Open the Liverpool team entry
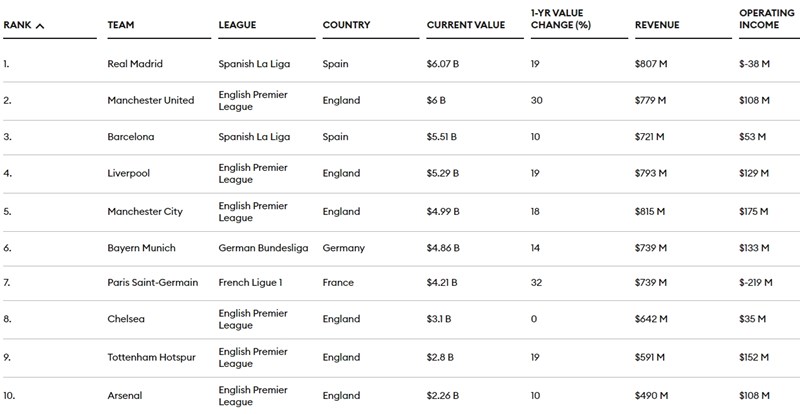Viewport: 800px width, 414px height. pos(128,173)
